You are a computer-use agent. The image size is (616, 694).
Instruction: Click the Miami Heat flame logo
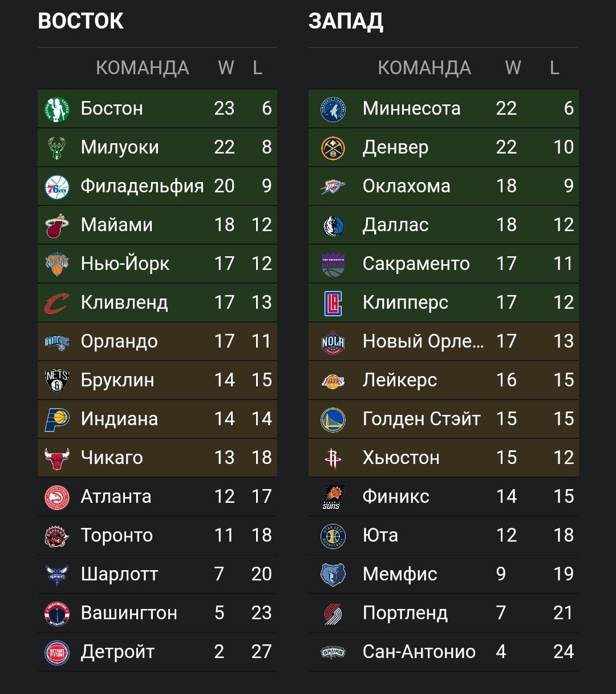[x=57, y=225]
